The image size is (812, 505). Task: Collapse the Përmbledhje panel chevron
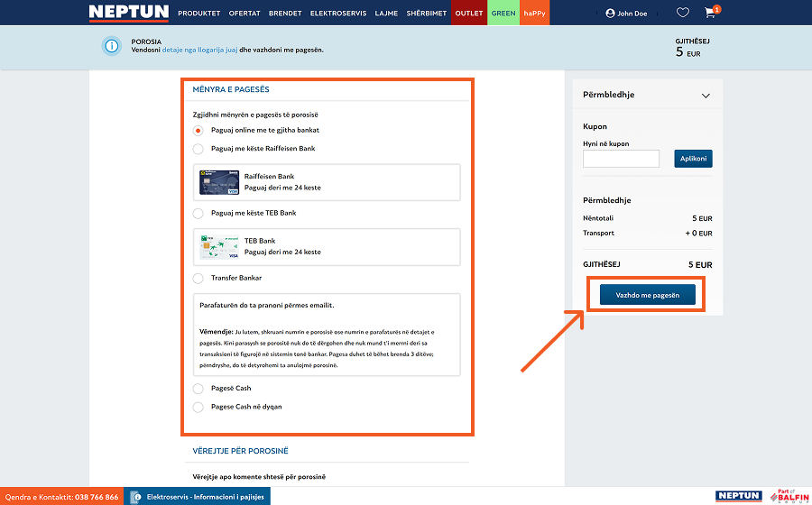(x=706, y=96)
